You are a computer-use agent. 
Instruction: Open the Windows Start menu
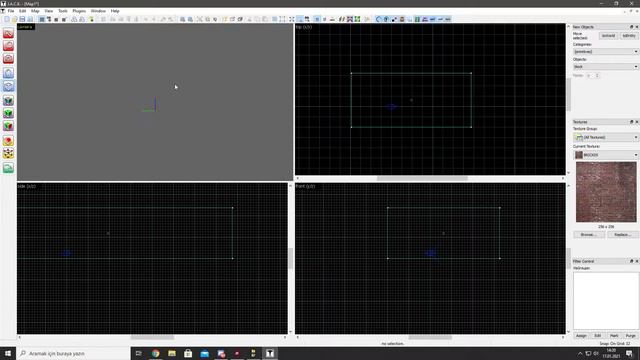(8, 353)
